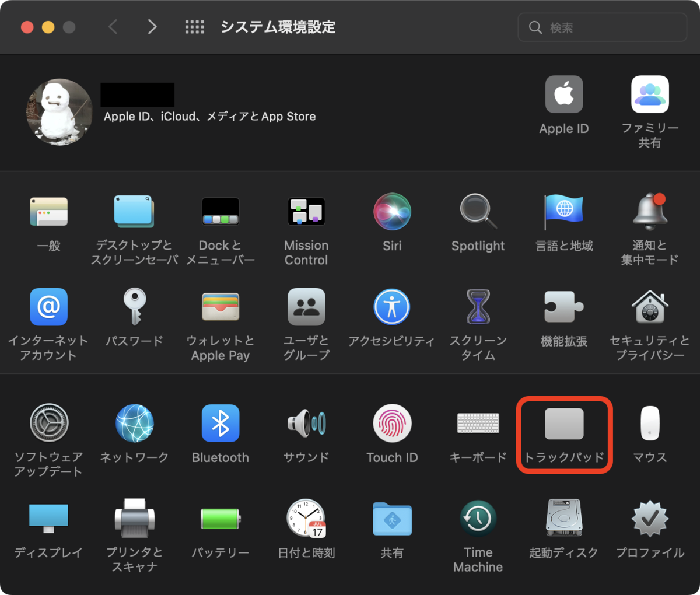
Task: Go back with the left chevron
Action: click(x=113, y=27)
